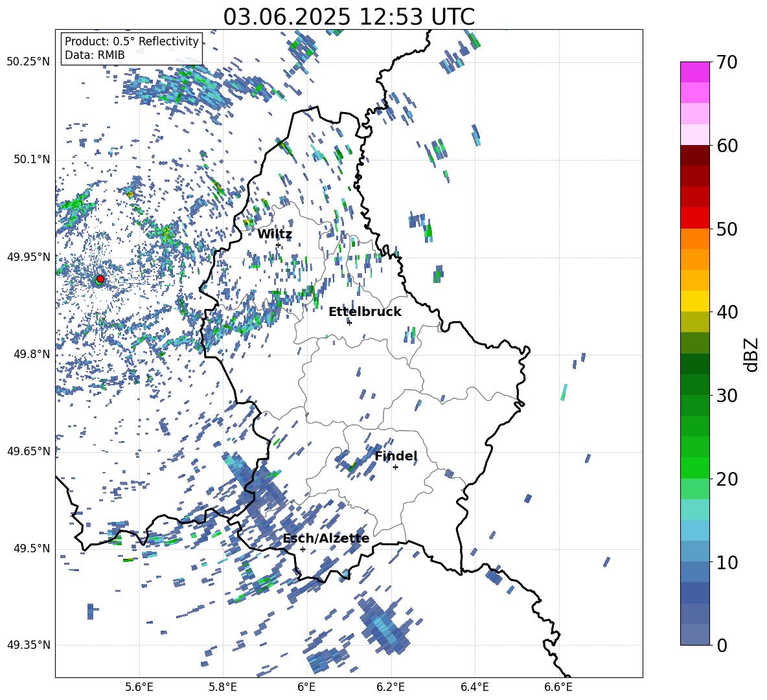767x700 pixels.
Task: Select the Esch/Alzette city label
Action: [326, 539]
